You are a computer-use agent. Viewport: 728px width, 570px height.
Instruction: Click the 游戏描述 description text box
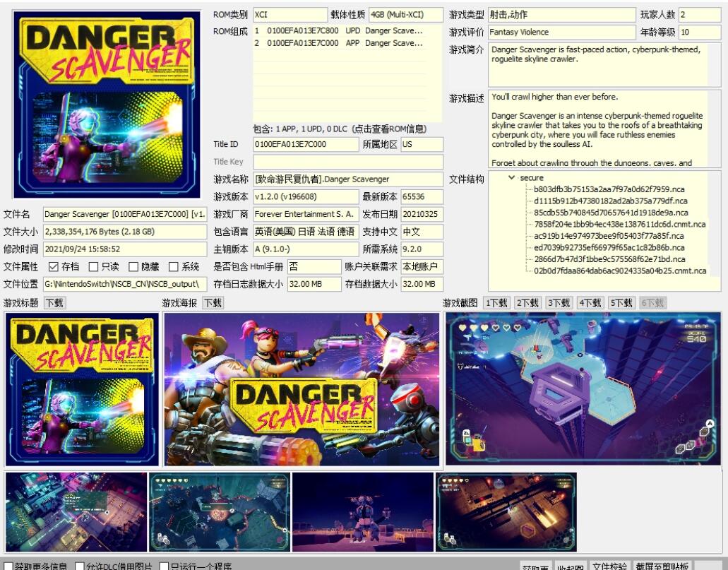click(x=604, y=129)
